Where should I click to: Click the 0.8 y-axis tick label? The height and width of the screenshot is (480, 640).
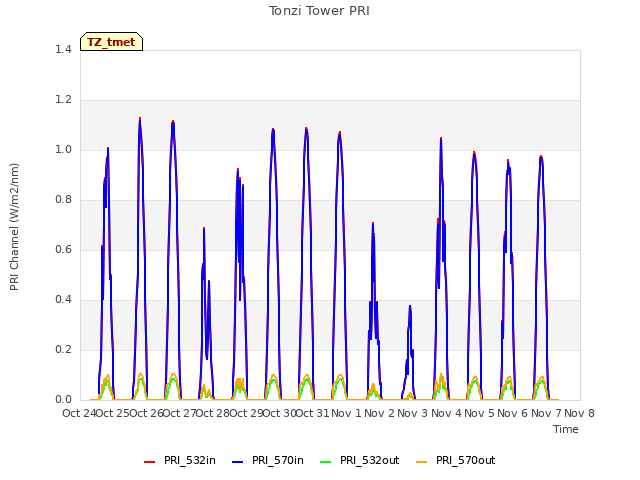[x=63, y=200]
